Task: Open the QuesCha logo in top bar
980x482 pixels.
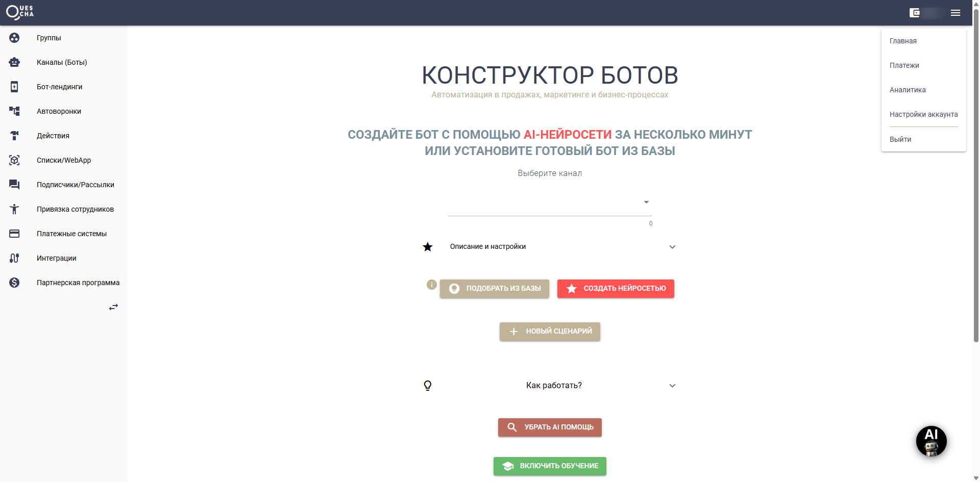Action: point(19,12)
